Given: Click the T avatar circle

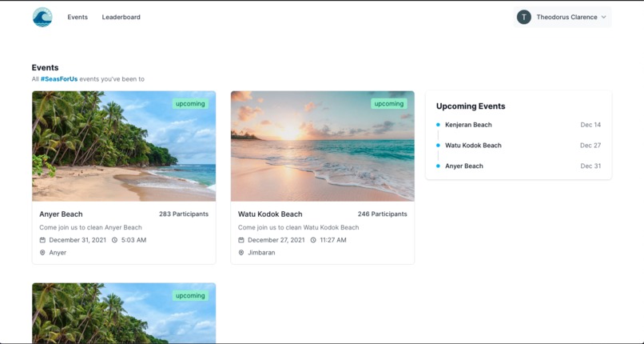Looking at the screenshot, I should point(523,18).
